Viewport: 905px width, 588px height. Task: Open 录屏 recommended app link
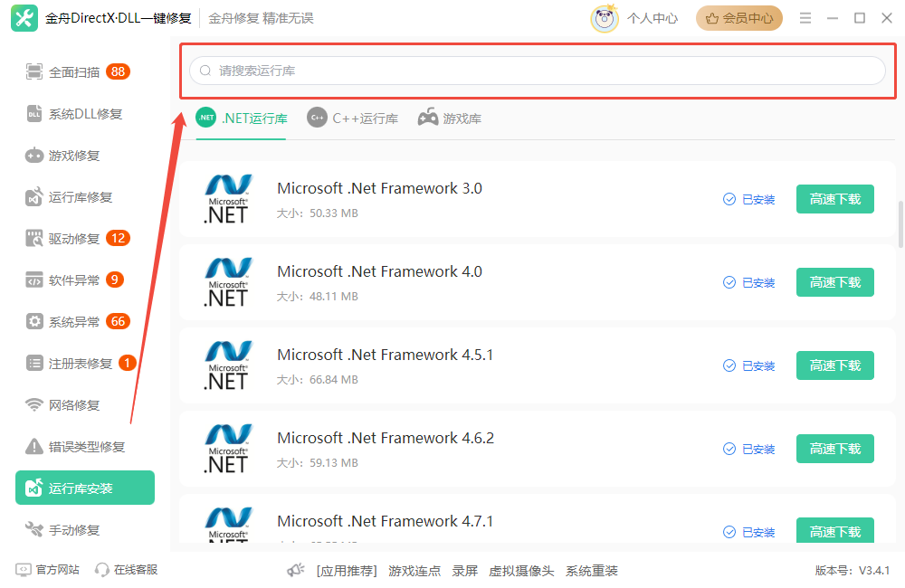pyautogui.click(x=464, y=571)
